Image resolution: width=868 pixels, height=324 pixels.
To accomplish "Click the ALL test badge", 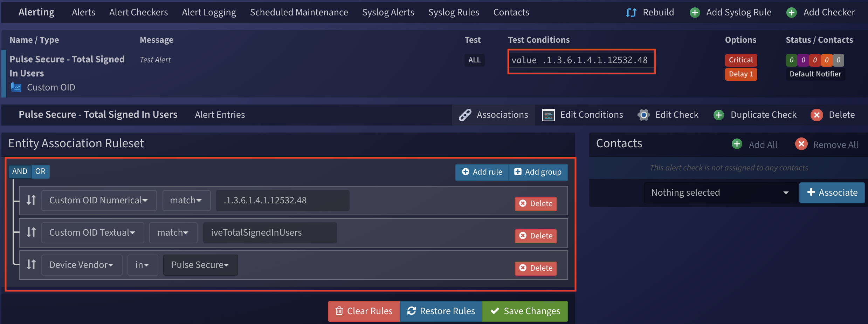I will click(x=474, y=60).
